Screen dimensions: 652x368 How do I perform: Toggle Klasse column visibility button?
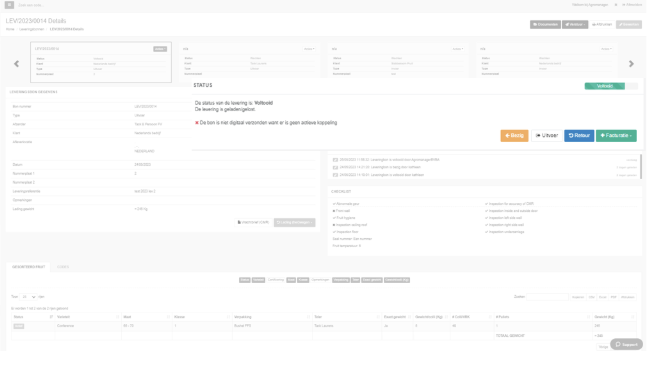point(303,280)
